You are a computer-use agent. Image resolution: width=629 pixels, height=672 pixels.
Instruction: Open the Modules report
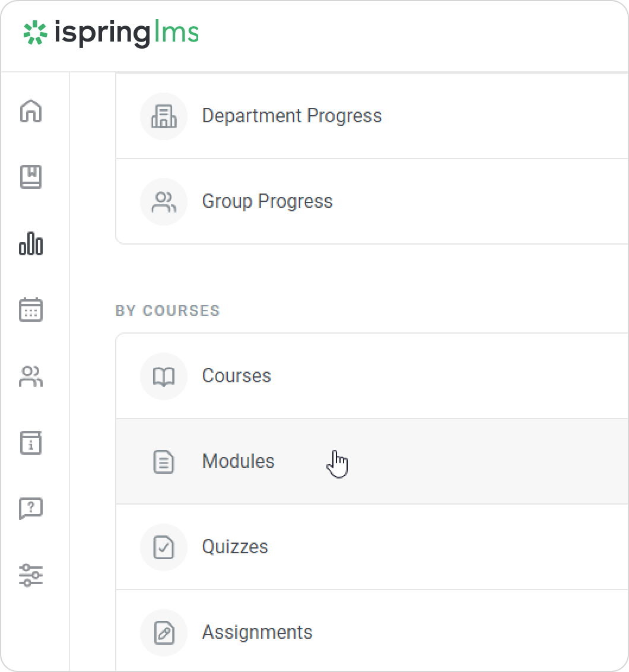point(238,461)
